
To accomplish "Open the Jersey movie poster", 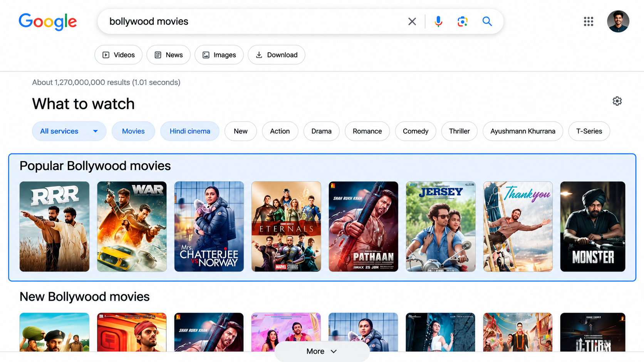I will (x=441, y=227).
